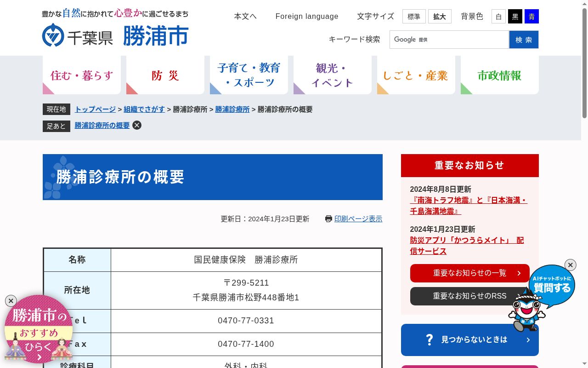Image resolution: width=588 pixels, height=368 pixels.
Task: Choose black background color 黒
Action: (x=515, y=17)
